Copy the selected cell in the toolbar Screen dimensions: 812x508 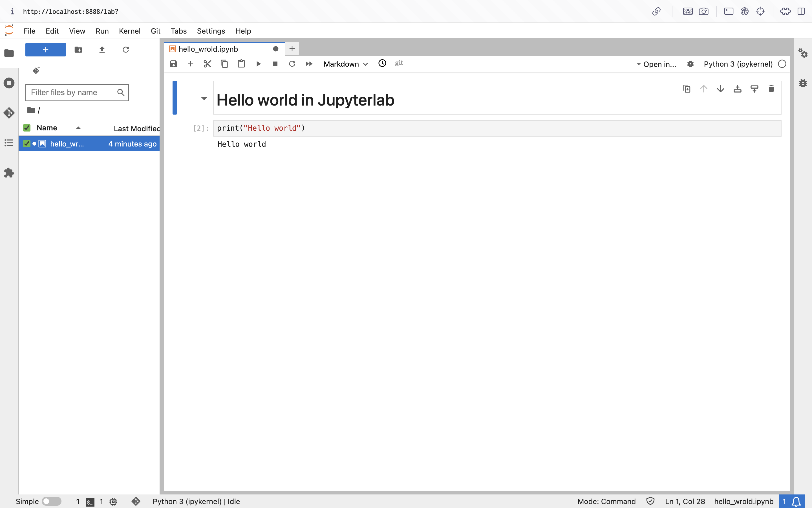click(x=224, y=64)
